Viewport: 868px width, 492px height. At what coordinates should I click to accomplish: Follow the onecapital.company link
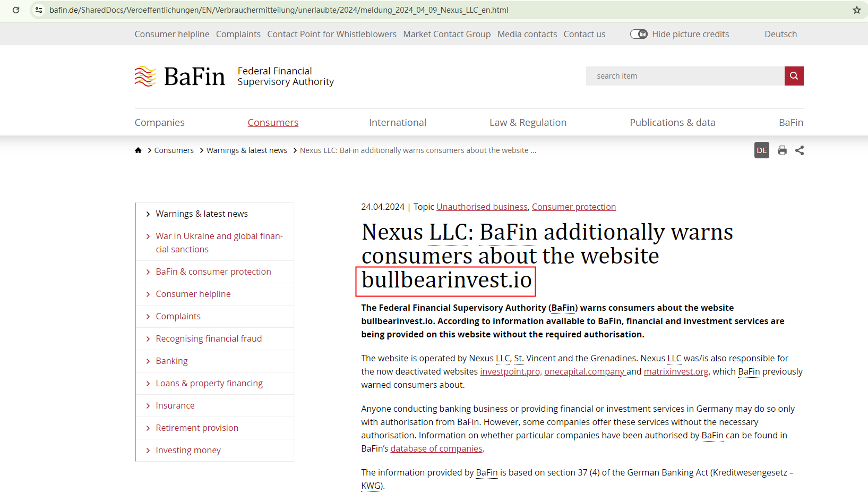pos(585,371)
